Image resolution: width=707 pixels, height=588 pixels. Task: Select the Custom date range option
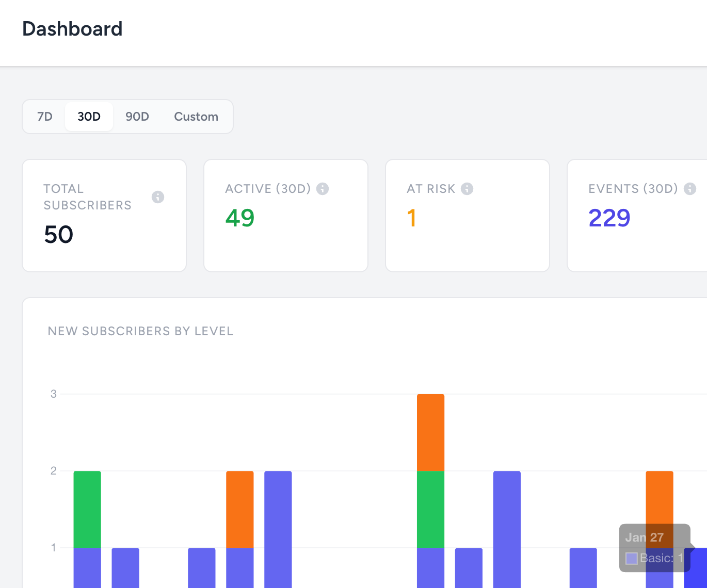click(x=196, y=117)
